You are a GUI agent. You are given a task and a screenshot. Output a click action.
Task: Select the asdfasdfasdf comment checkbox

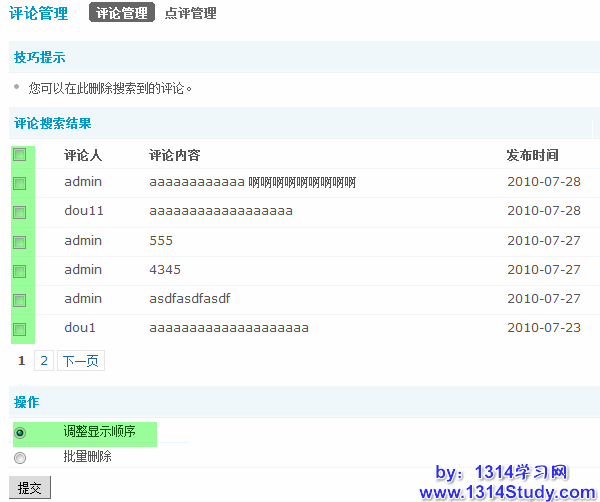(x=19, y=300)
